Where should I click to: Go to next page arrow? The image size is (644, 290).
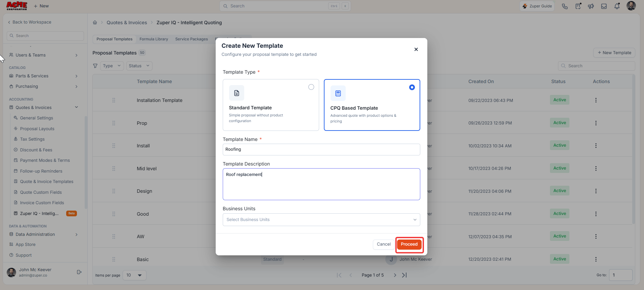(395, 275)
